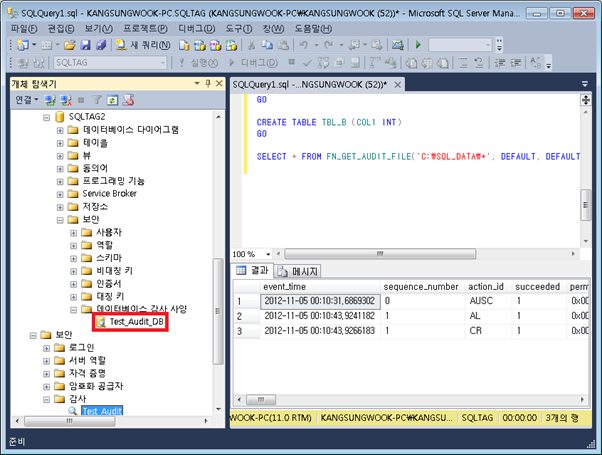Click the Disconnect icon in Object Explorer

coord(66,100)
